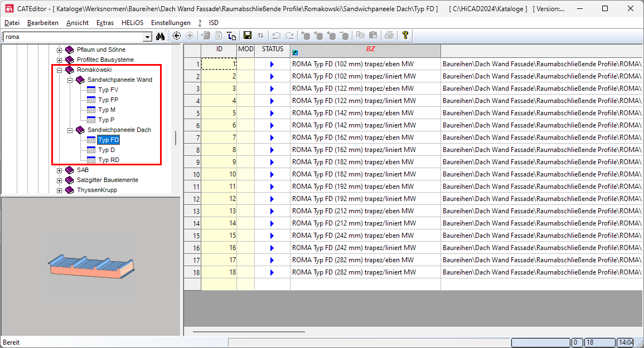Viewport: 644px width, 348px height.
Task: Select the Typ RD tree item
Action: [109, 160]
